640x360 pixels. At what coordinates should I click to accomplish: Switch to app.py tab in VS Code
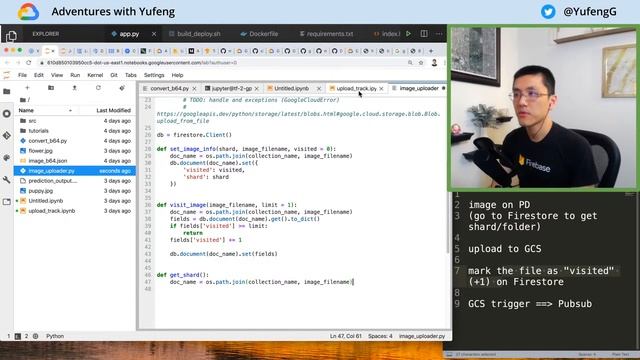tap(129, 34)
